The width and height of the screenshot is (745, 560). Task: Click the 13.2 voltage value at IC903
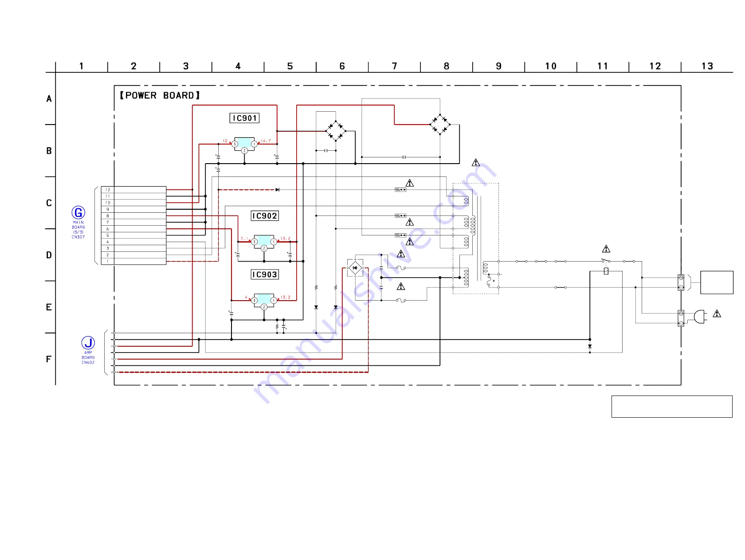(x=285, y=298)
